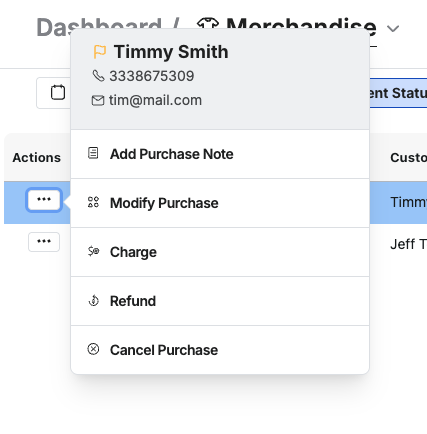Click the envelope icon beside tim@mail.com
The image size is (427, 434).
(98, 100)
